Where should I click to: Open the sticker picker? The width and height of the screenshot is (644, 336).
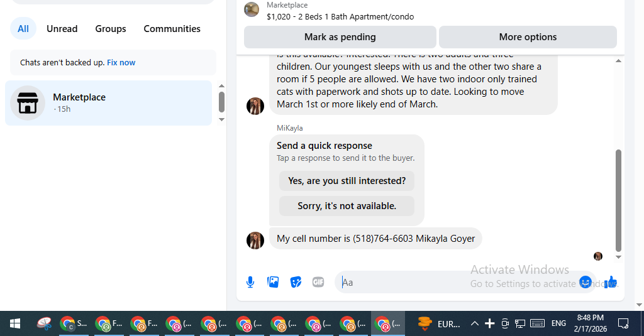coord(296,282)
